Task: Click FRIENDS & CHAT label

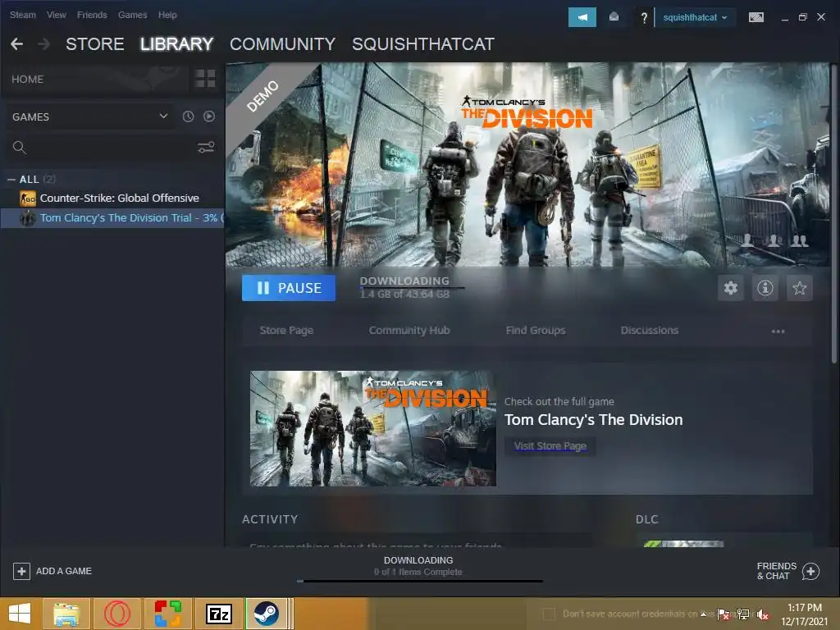Action: [x=776, y=571]
